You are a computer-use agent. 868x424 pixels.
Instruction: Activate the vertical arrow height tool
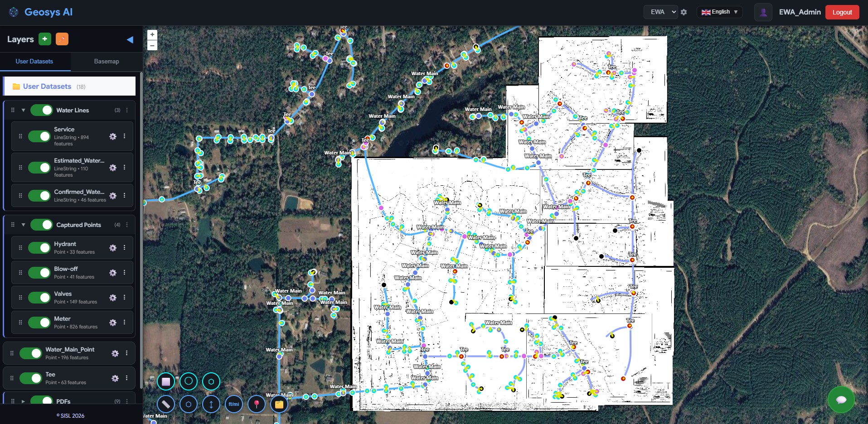211,404
